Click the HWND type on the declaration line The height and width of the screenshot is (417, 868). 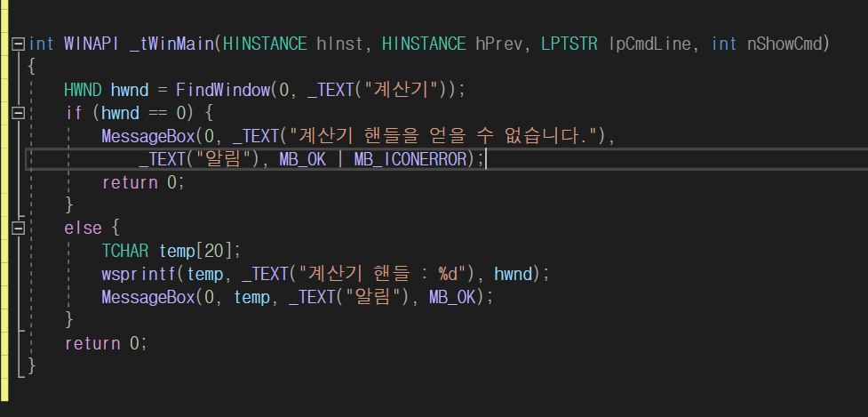coord(83,90)
